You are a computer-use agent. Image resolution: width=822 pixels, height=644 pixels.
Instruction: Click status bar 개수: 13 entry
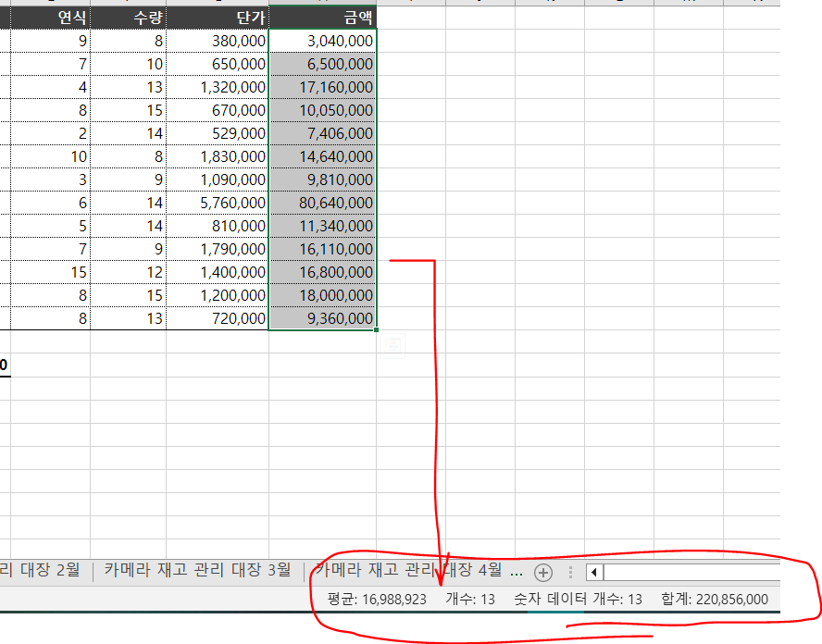(470, 599)
